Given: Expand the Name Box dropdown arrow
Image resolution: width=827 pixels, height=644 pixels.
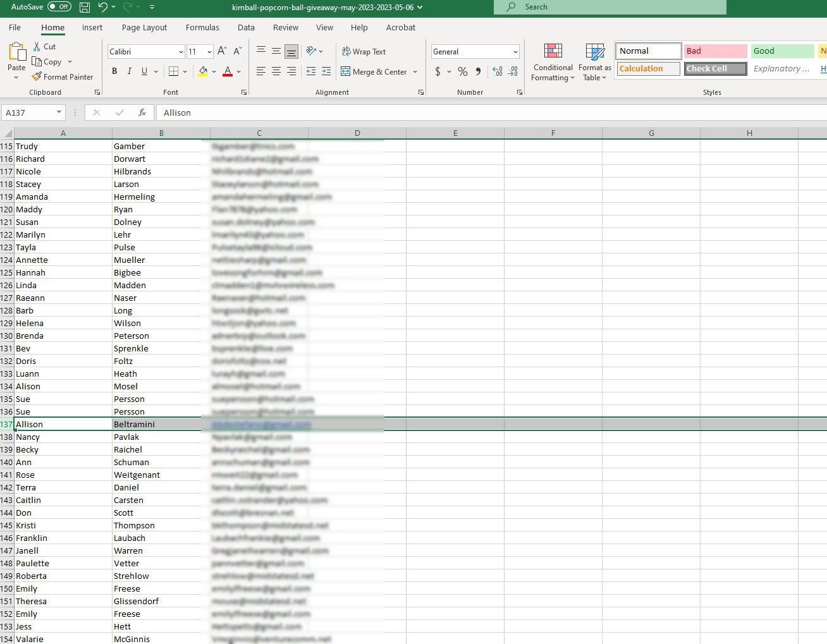Looking at the screenshot, I should click(x=59, y=112).
